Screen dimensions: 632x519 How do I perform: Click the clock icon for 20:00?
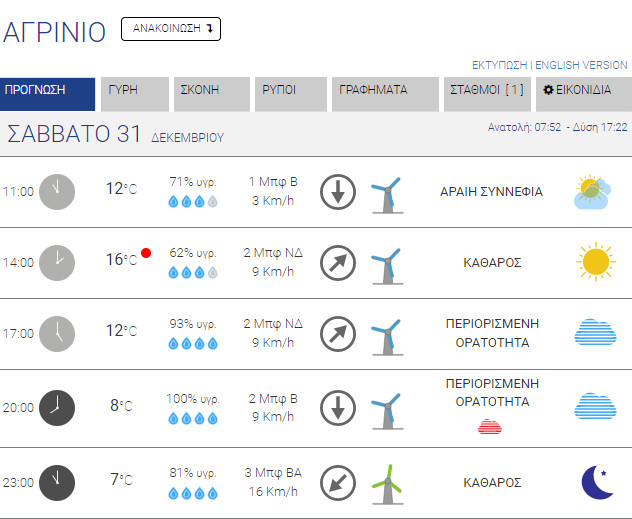(x=57, y=406)
